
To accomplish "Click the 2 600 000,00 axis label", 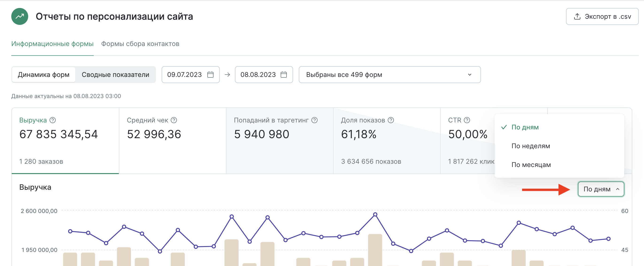I will pos(39,211).
